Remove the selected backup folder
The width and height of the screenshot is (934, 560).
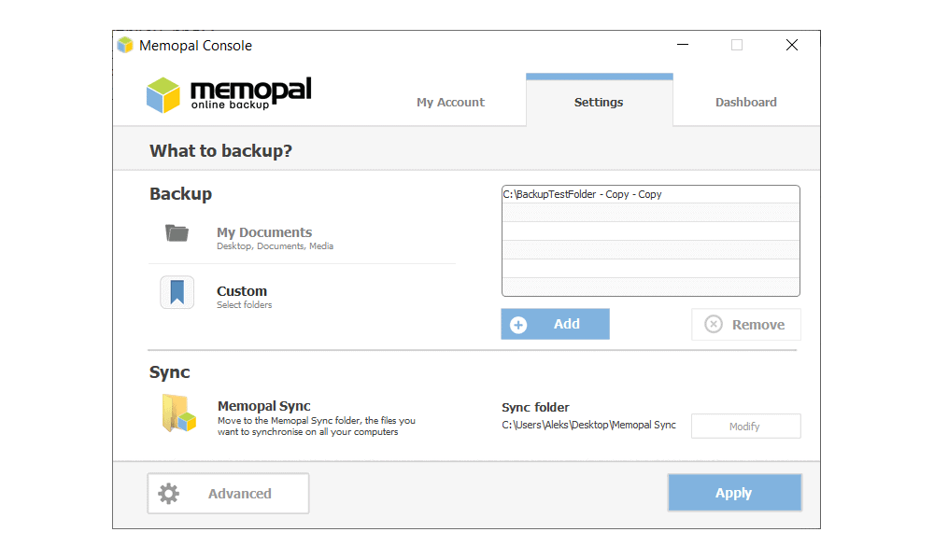[x=745, y=325]
